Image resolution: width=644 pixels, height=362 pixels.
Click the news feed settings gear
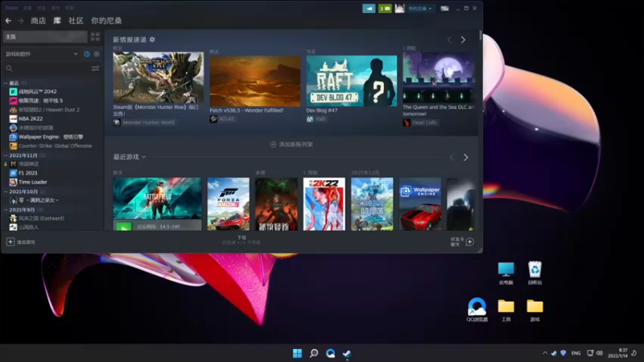coord(152,39)
